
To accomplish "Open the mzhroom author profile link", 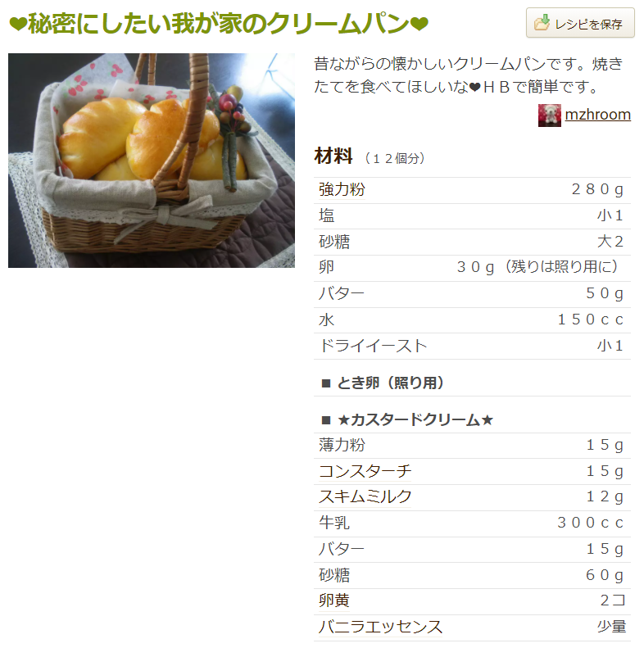I will [x=597, y=115].
